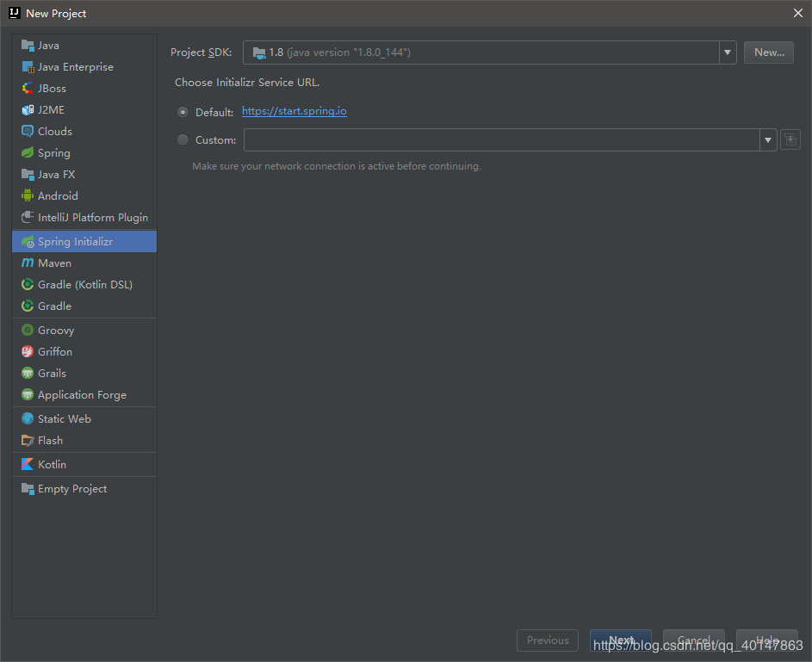Click the JBoss icon
Image resolution: width=812 pixels, height=662 pixels.
28,89
